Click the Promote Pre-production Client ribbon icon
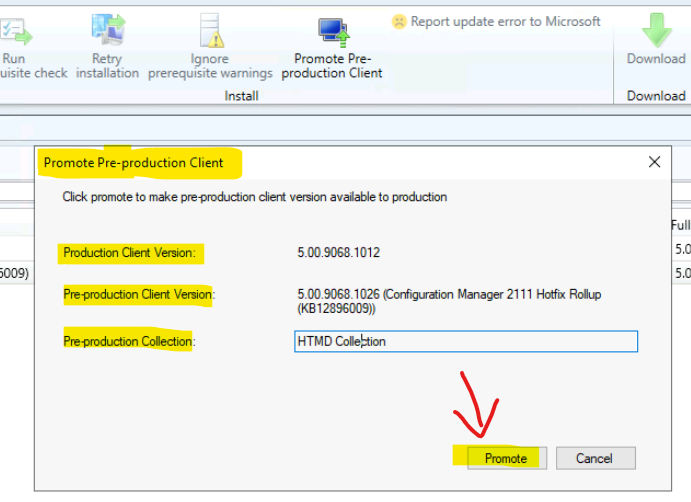Screen dimensions: 691x502 [334, 33]
